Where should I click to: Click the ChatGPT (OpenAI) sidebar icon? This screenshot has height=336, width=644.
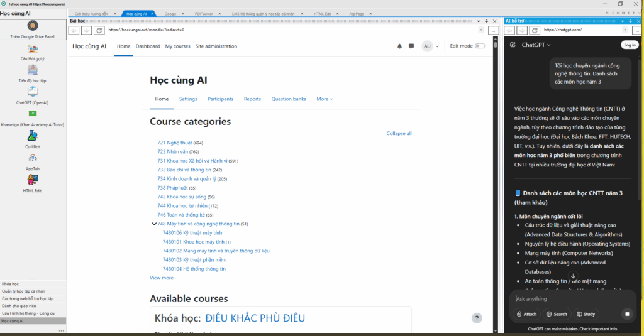point(32,92)
